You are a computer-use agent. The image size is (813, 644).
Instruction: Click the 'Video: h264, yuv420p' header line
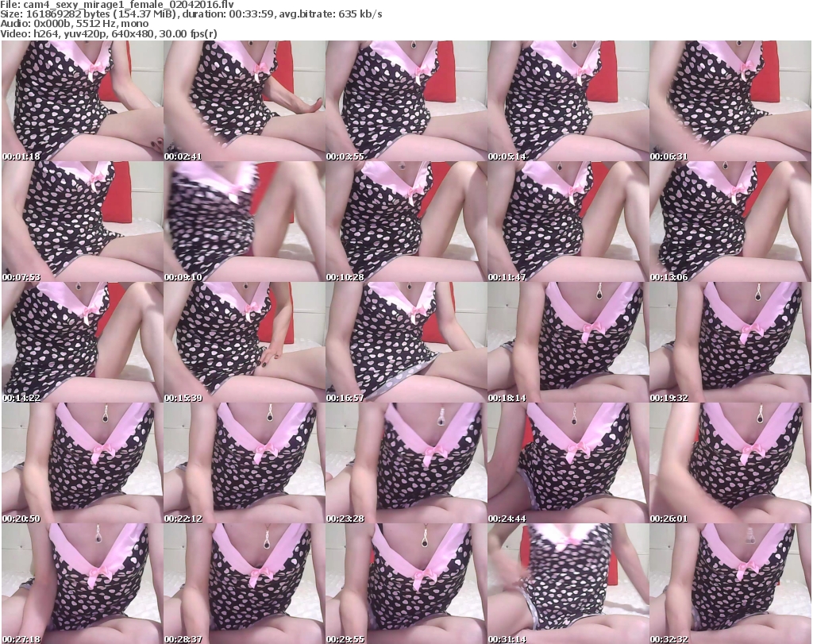click(109, 34)
